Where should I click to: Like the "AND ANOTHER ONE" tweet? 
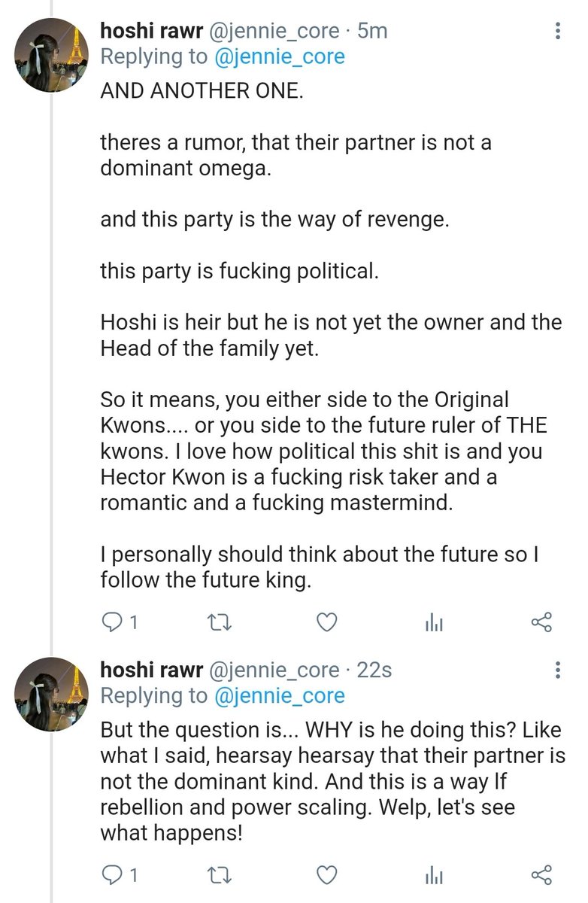[326, 622]
